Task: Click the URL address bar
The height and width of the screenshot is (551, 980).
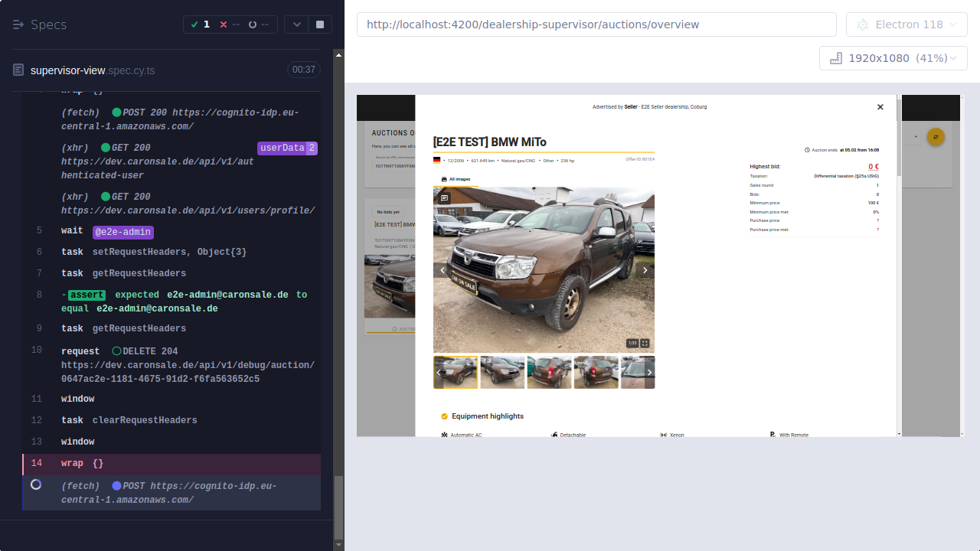Action: [x=596, y=24]
